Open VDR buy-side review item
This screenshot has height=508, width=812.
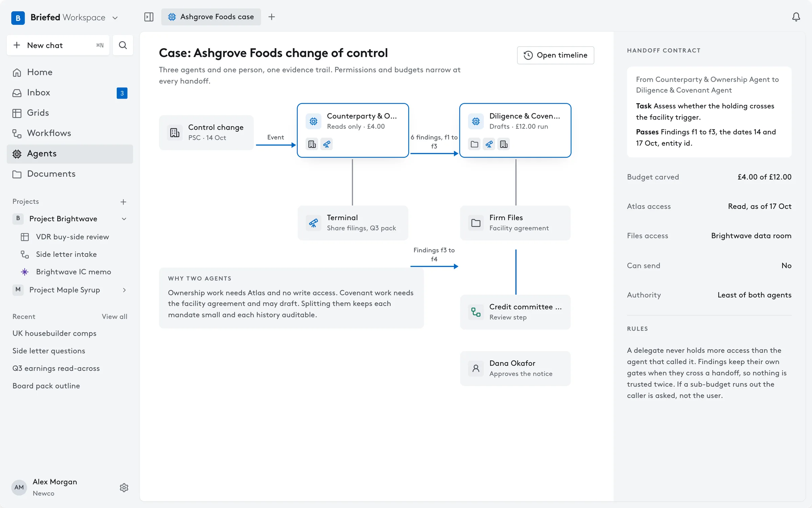(70, 237)
